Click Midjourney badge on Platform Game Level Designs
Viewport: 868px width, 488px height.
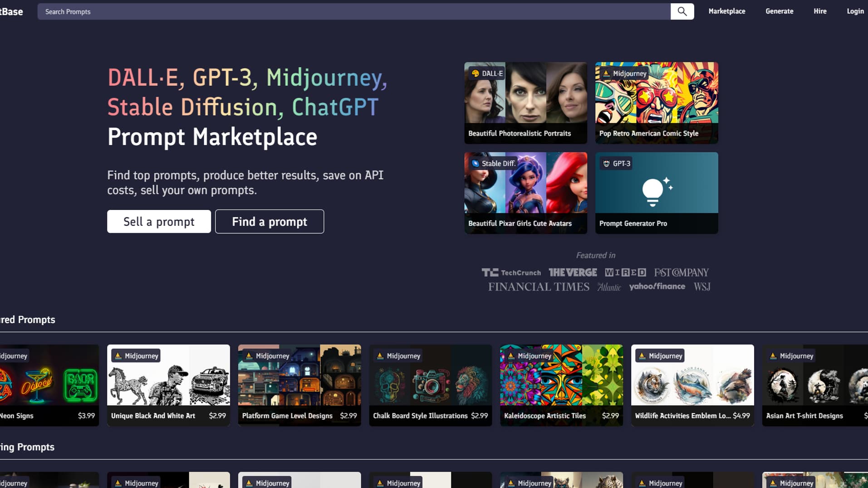267,356
